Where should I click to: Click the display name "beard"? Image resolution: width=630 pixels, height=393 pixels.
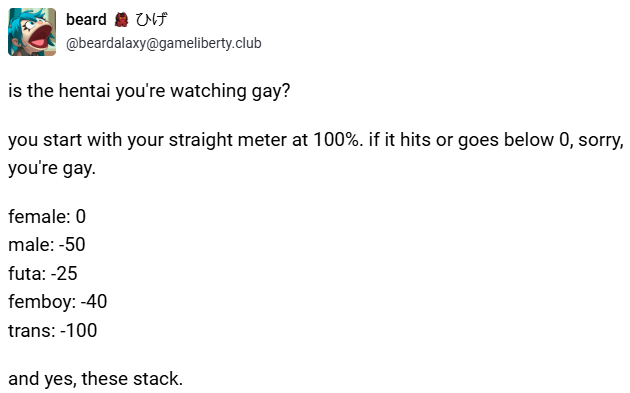click(86, 19)
